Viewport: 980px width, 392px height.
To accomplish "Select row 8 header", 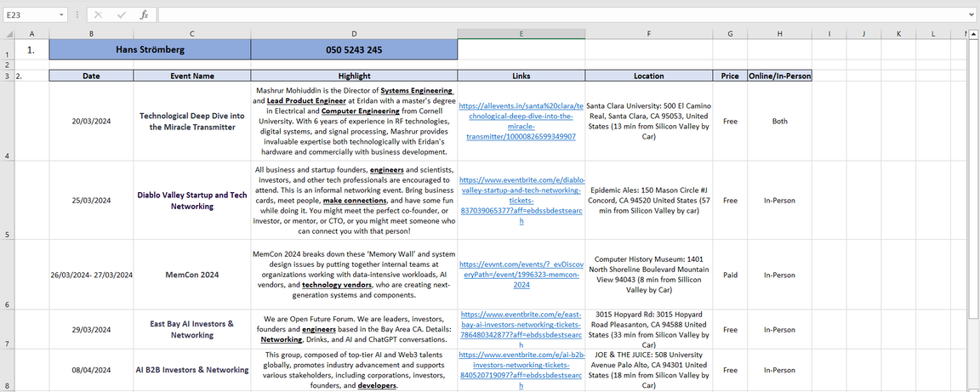I will (7, 369).
